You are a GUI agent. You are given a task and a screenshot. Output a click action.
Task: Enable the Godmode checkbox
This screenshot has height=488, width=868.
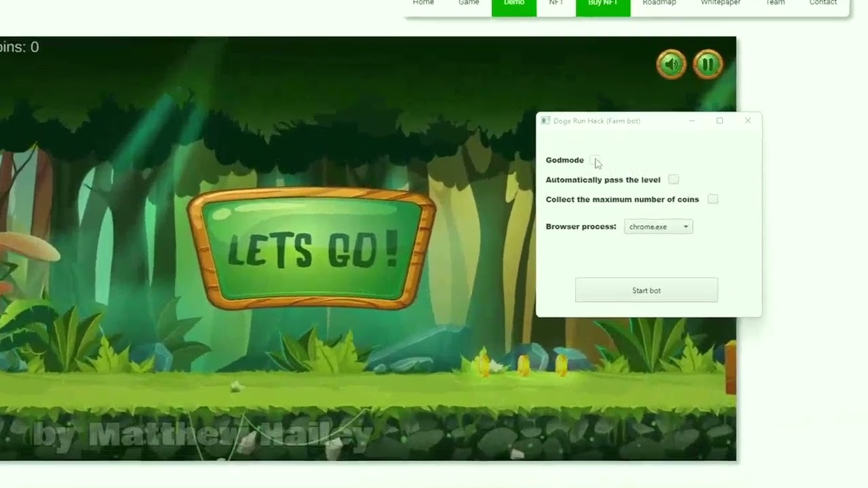595,160
